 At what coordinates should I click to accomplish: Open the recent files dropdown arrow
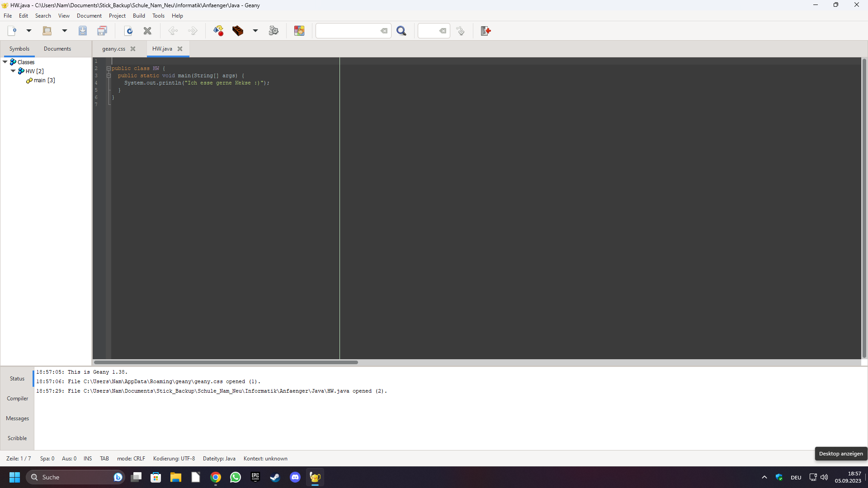click(x=64, y=31)
